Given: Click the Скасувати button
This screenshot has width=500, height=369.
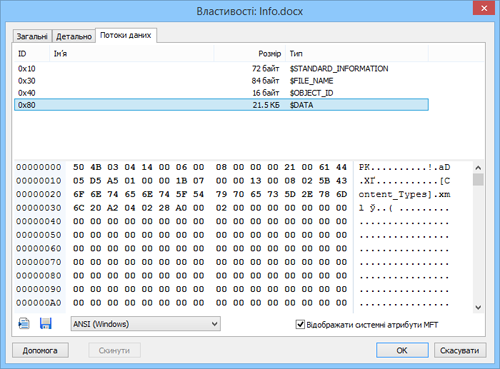Looking at the screenshot, I should point(460,350).
